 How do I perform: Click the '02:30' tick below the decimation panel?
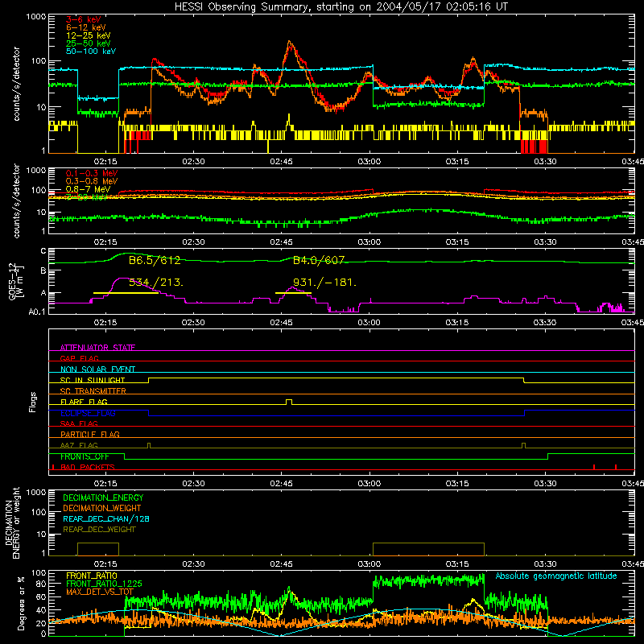click(193, 564)
